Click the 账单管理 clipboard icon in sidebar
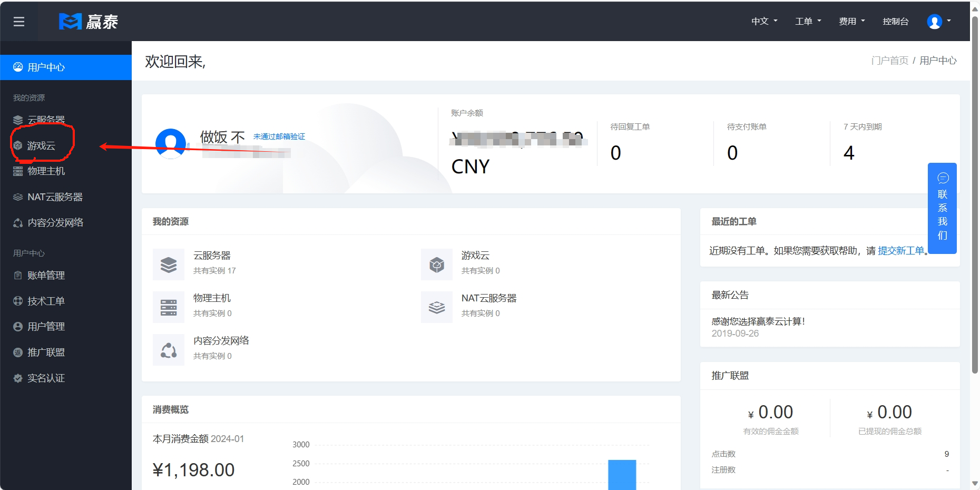 click(18, 275)
